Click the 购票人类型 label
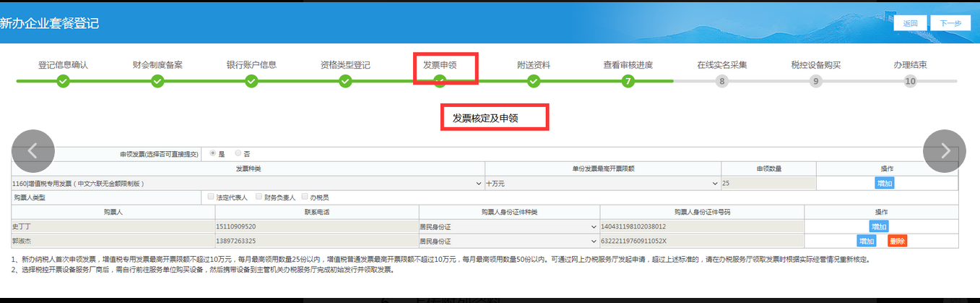The image size is (980, 303). coord(30,197)
